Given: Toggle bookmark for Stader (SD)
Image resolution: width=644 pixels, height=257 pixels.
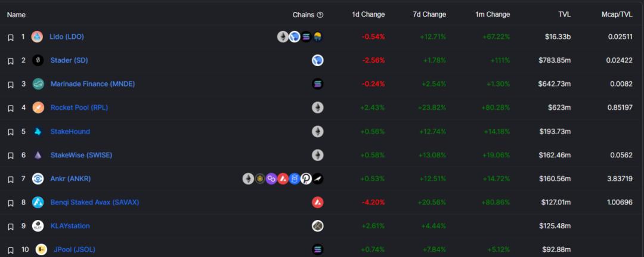Looking at the screenshot, I should [x=11, y=61].
